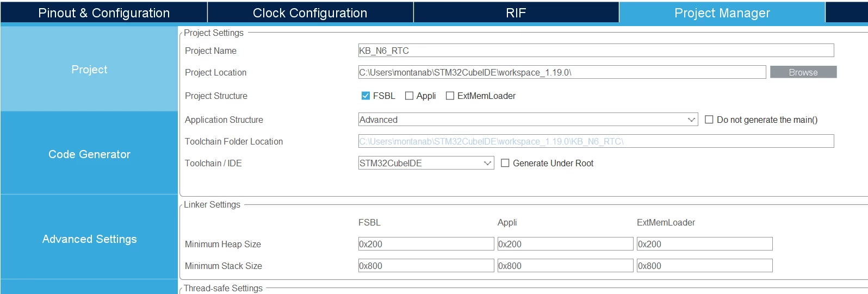
Task: Open the Clock Configuration tab
Action: coord(310,12)
